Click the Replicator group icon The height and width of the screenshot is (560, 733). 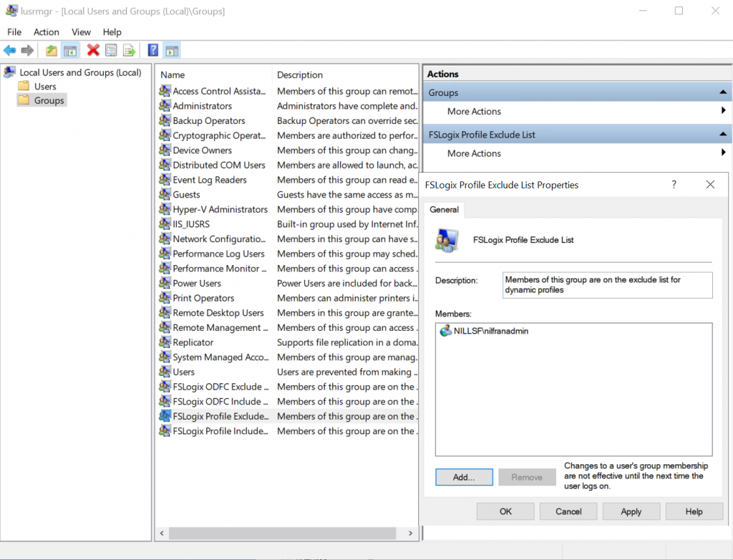pos(165,342)
